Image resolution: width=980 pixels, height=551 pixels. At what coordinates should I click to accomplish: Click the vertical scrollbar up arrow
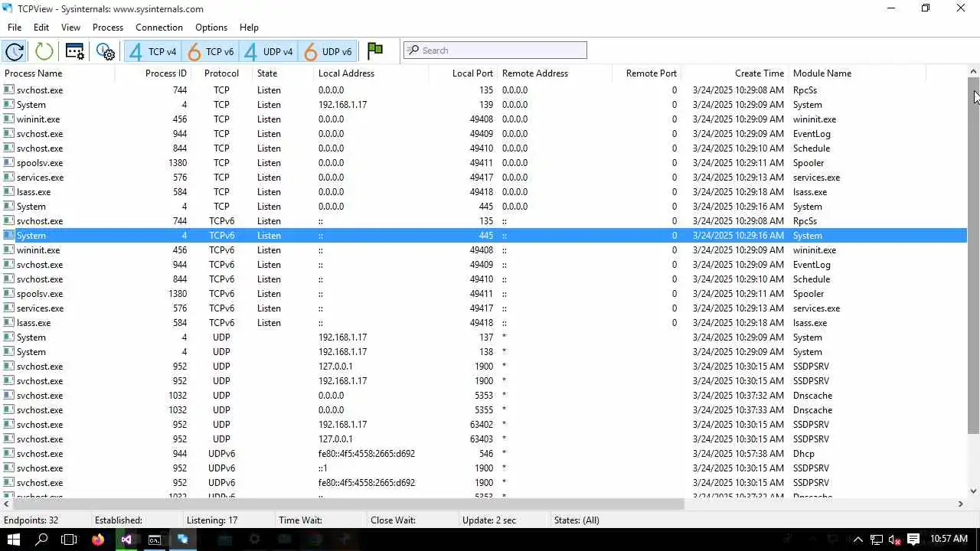pyautogui.click(x=974, y=72)
